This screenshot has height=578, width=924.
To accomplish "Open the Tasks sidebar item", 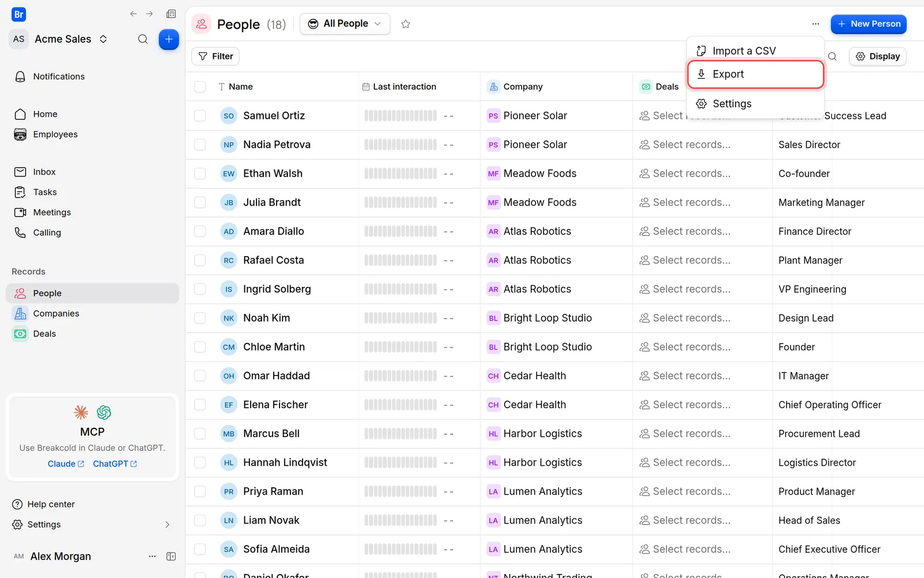I will (x=92, y=192).
